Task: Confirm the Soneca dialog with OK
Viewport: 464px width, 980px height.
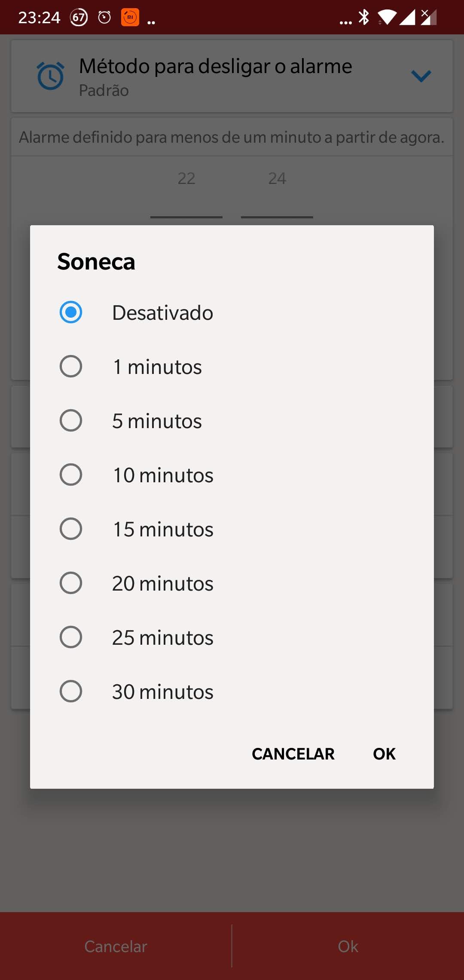Action: click(384, 754)
